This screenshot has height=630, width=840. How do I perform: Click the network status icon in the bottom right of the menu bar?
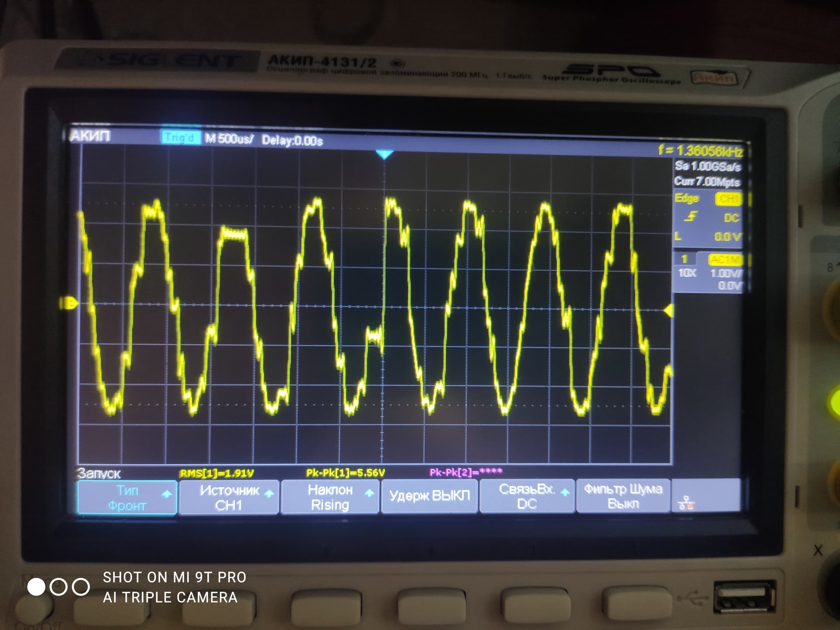point(686,503)
